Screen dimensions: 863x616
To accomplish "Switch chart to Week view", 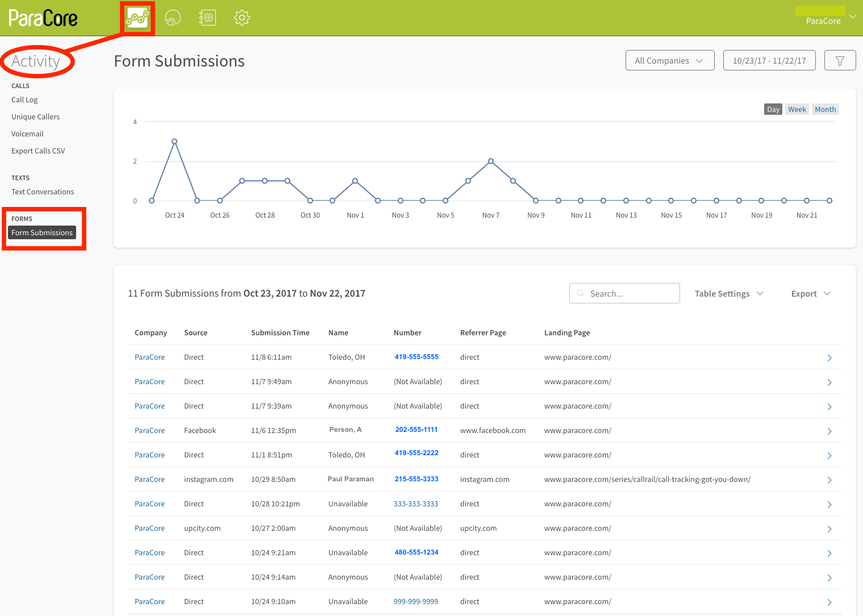I will [x=797, y=110].
